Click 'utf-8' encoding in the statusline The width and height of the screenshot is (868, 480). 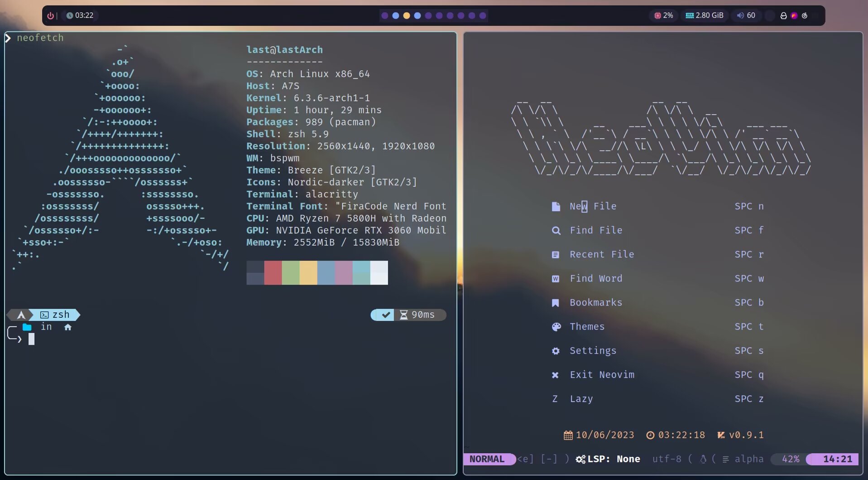[667, 459]
